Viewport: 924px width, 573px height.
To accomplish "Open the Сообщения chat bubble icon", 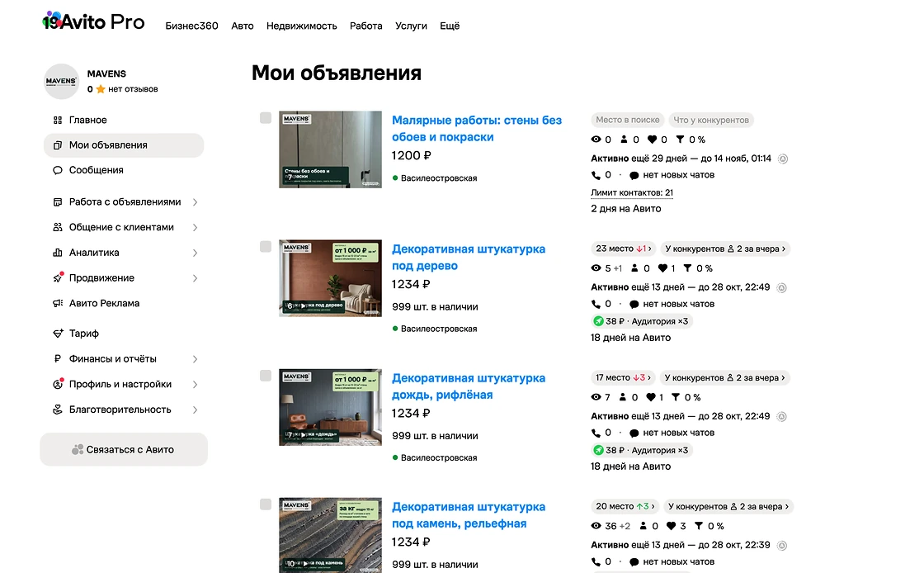I will (58, 170).
